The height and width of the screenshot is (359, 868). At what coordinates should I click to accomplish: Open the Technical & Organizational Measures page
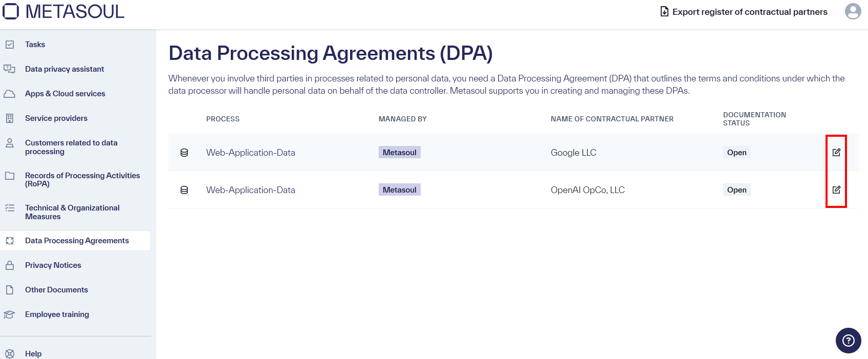click(72, 212)
